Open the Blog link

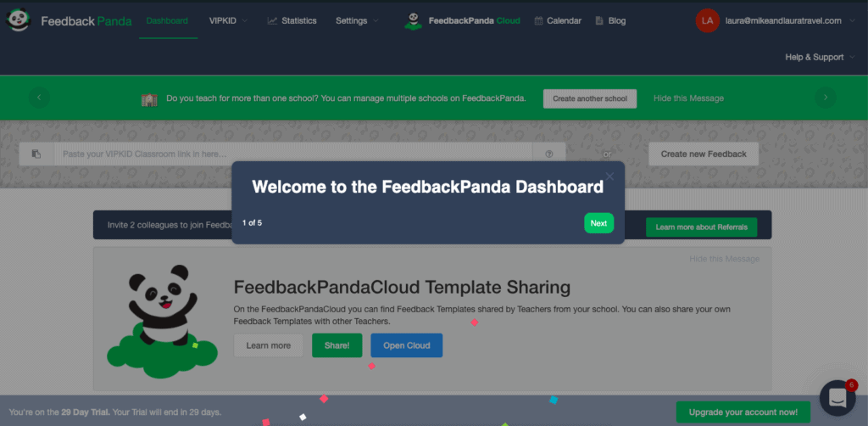[x=610, y=21]
